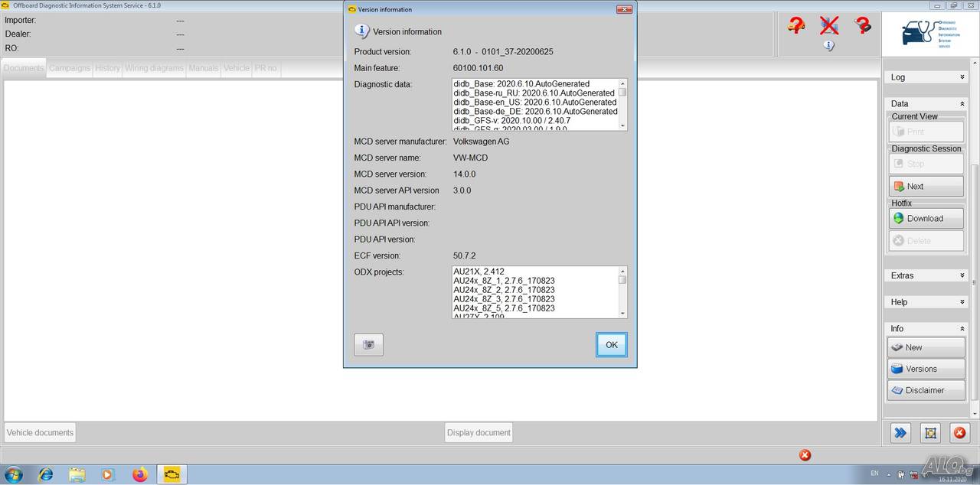Switch to the Vehicle tab
The height and width of the screenshot is (485, 980).
237,68
